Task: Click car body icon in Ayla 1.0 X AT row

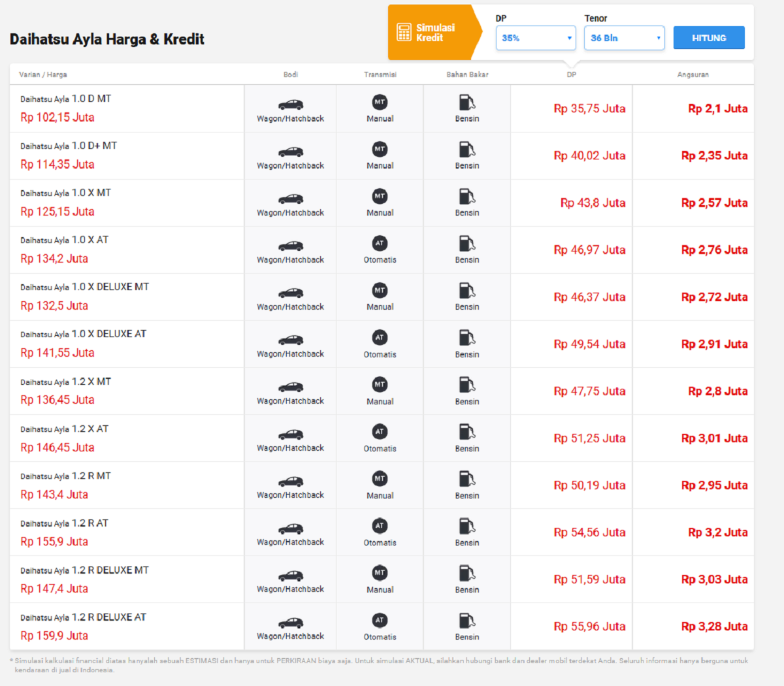Action: click(x=291, y=246)
